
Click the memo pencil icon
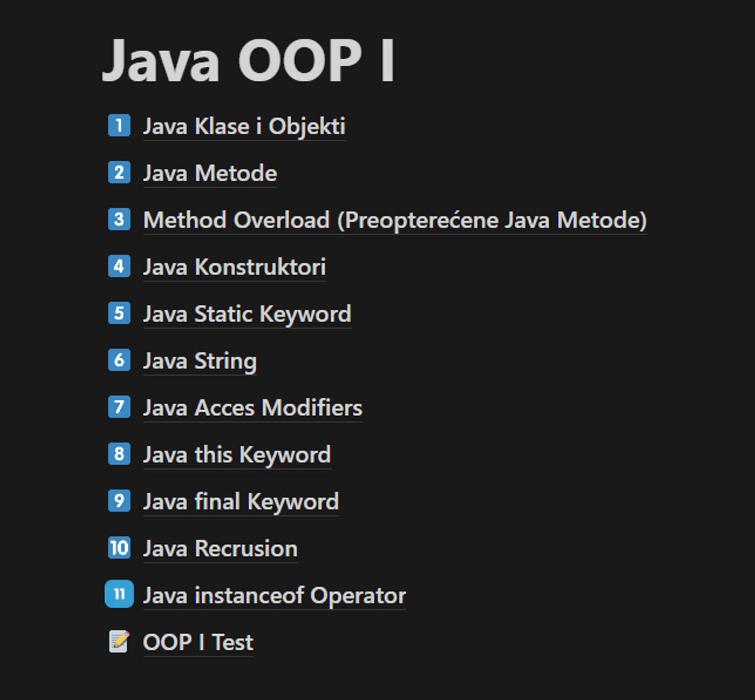[119, 642]
